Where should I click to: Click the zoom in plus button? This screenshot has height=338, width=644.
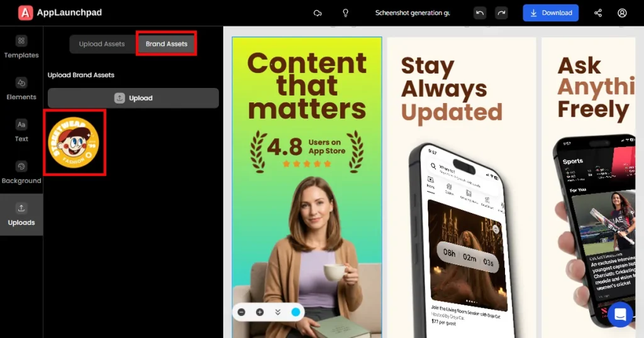[260, 312]
